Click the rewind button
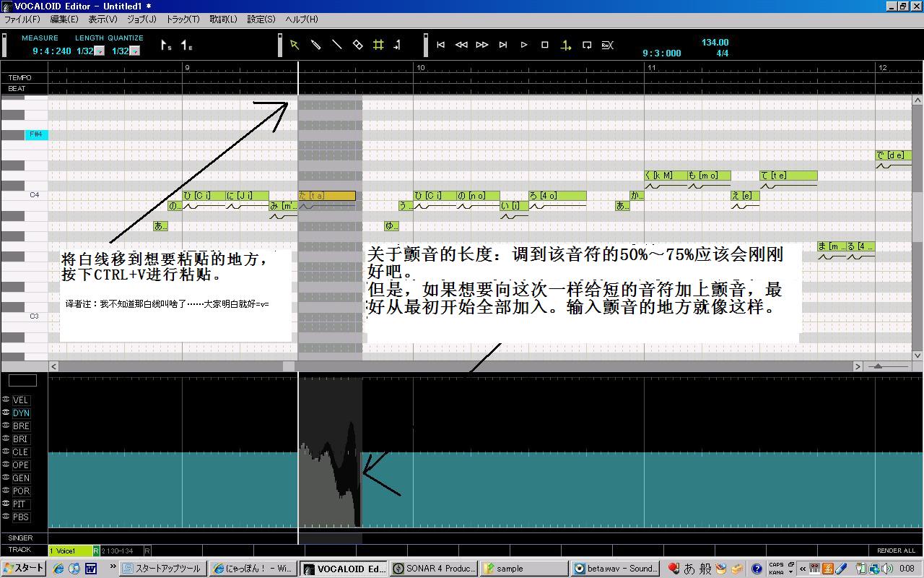Image resolution: width=924 pixels, height=578 pixels. pos(461,45)
